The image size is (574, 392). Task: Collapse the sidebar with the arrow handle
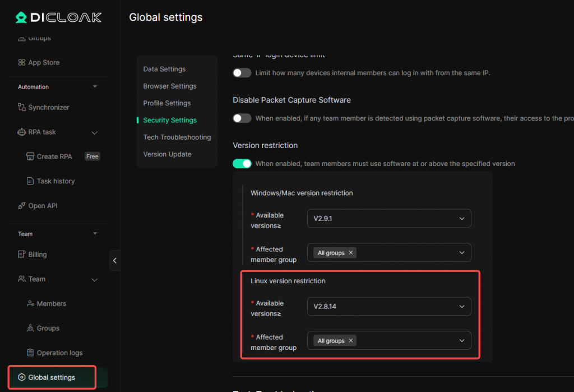[114, 260]
